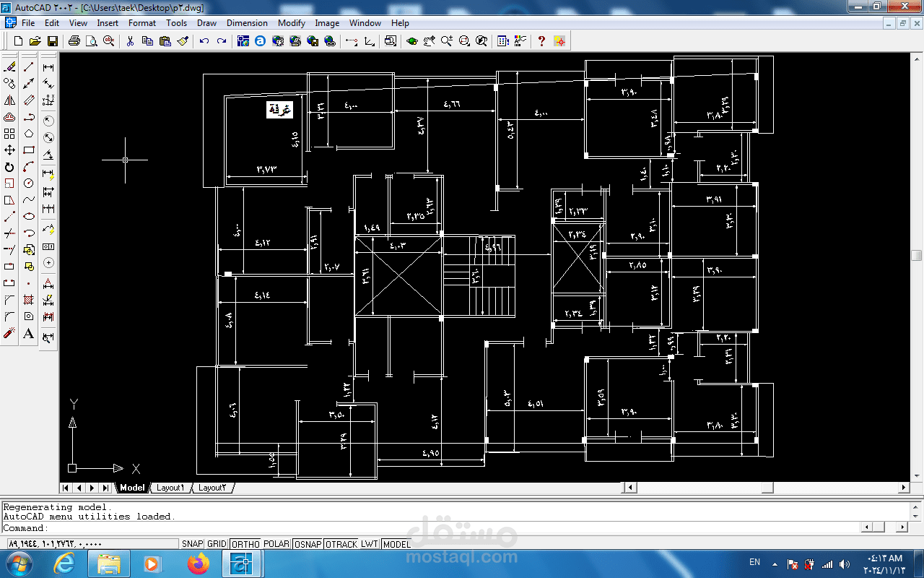The width and height of the screenshot is (924, 578).
Task: Select the Linear Dimension tool
Action: click(x=48, y=67)
